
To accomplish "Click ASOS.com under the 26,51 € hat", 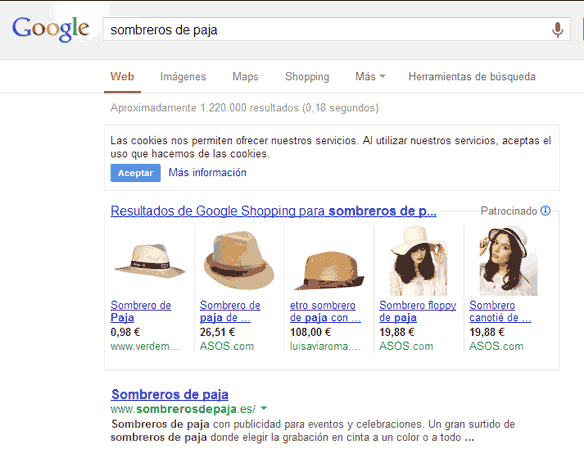I will pyautogui.click(x=227, y=346).
